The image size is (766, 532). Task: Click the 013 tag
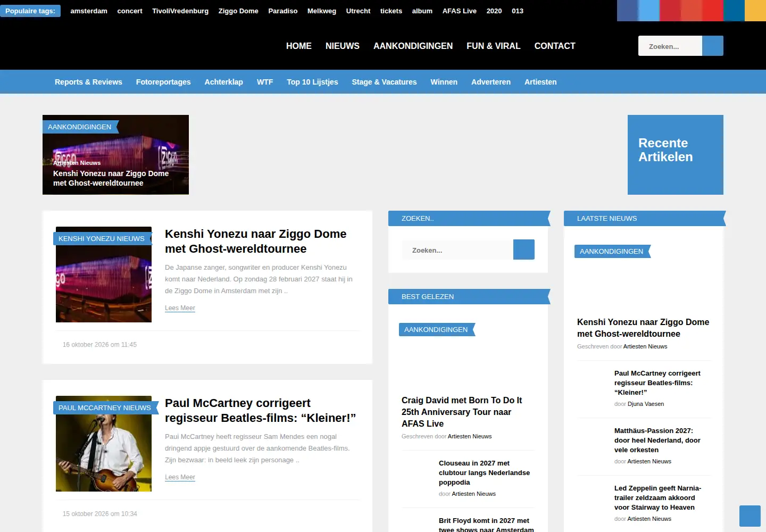[x=518, y=11]
